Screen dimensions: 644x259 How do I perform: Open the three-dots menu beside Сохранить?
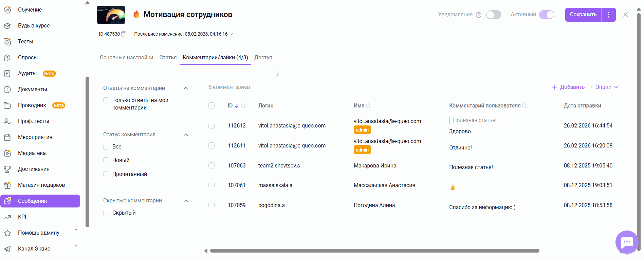pyautogui.click(x=609, y=15)
